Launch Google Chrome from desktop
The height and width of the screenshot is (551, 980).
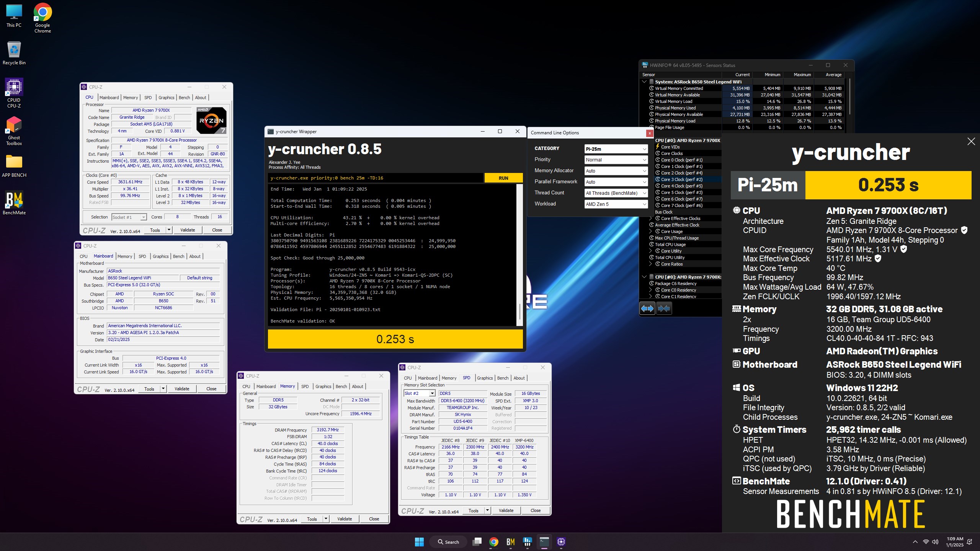click(42, 18)
